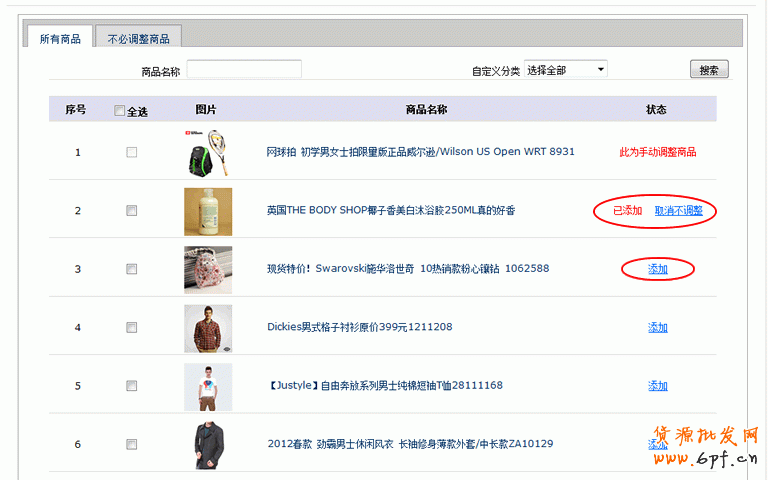Click 添加 link for Dickies shirt

coord(657,328)
